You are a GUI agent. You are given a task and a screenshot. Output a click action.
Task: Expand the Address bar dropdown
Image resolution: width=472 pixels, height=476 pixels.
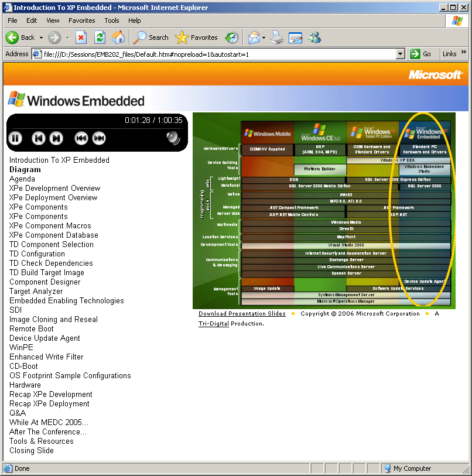tap(401, 54)
